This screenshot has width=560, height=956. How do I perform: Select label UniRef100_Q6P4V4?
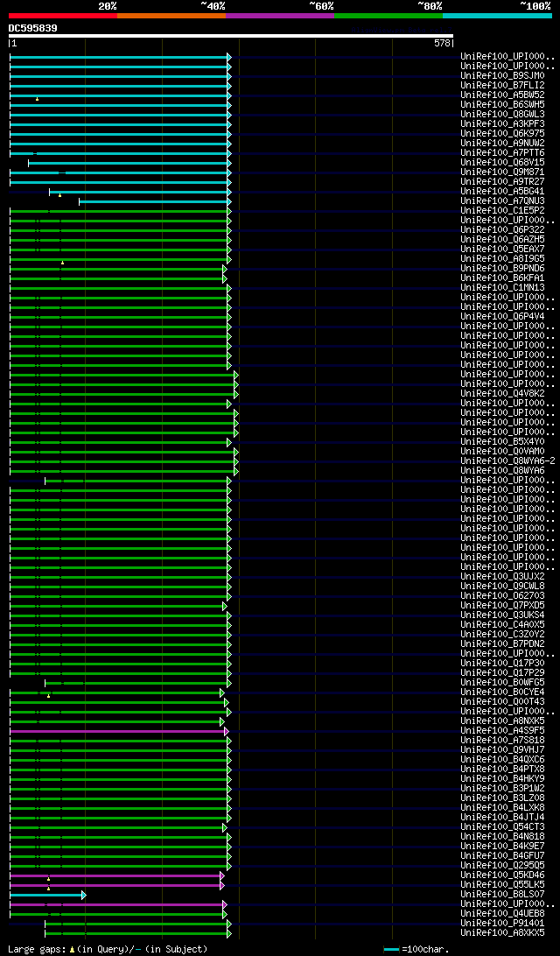click(x=503, y=316)
